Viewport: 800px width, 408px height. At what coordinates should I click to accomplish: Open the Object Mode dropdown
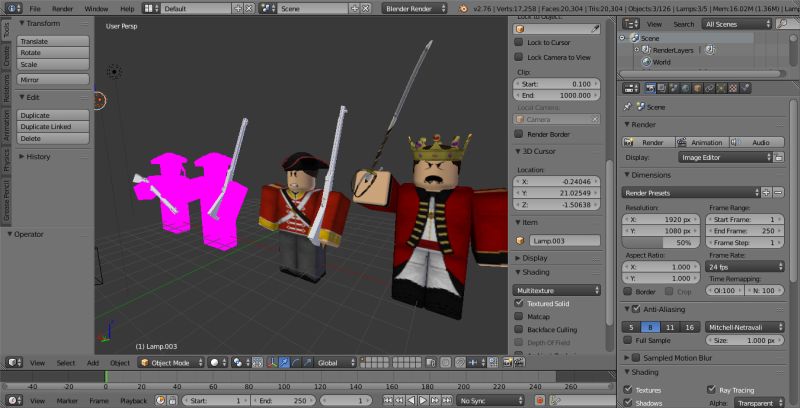(171, 363)
